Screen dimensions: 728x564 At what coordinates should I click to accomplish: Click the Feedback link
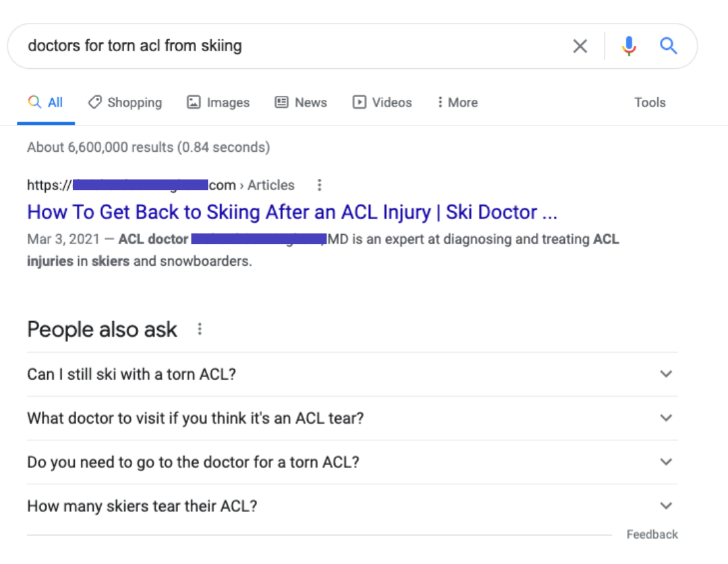(x=652, y=534)
